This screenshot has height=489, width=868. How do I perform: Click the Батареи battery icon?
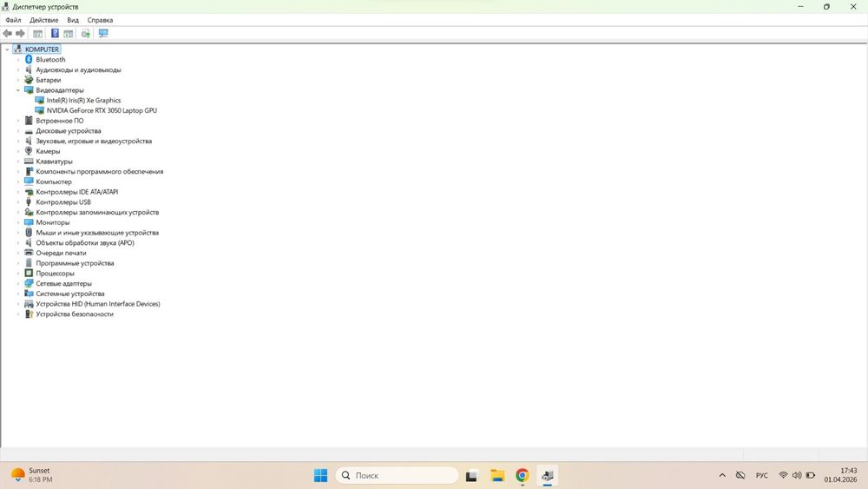29,80
